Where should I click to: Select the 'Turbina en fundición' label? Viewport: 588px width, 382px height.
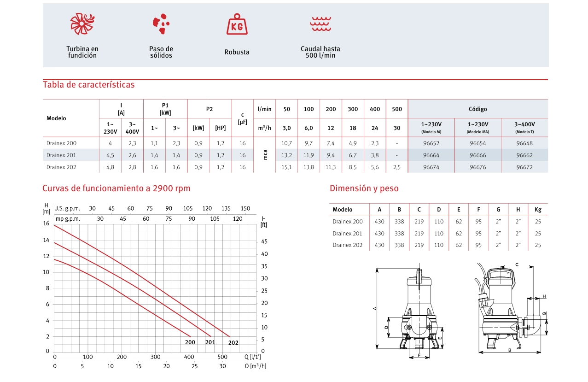[82, 52]
